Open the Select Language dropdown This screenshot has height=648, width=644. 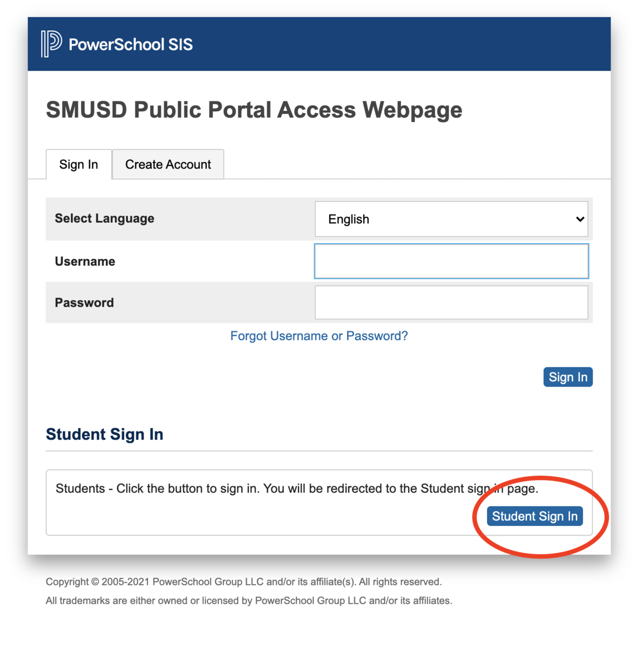[x=451, y=219]
